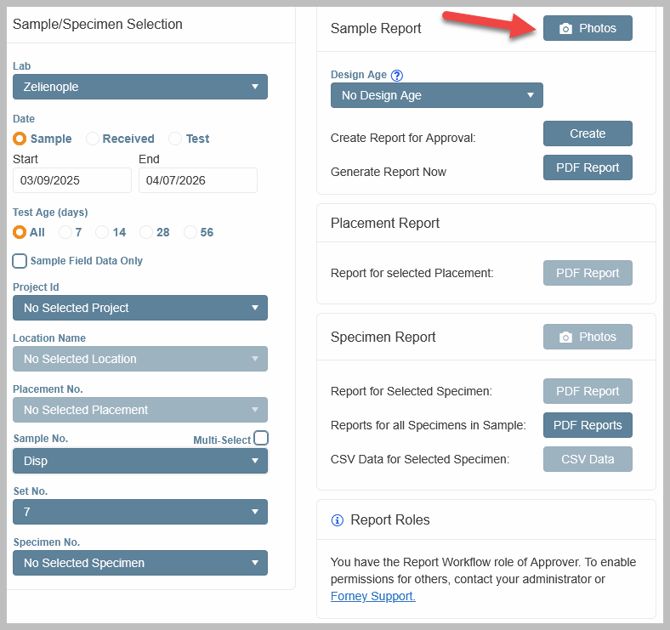This screenshot has width=670, height=630.
Task: Select the 28 days test age
Action: pos(146,232)
